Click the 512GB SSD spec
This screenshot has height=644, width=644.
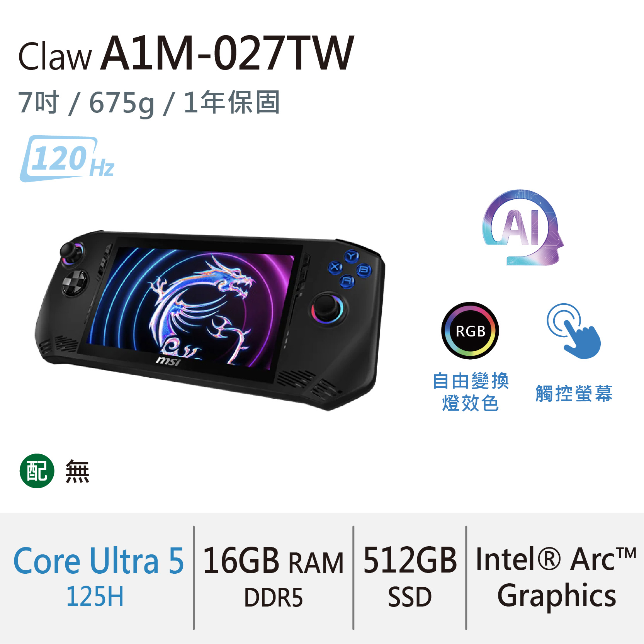point(410,576)
